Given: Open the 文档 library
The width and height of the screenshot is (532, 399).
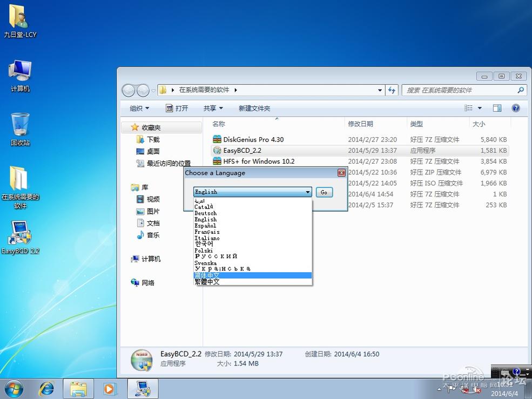Looking at the screenshot, I should point(149,223).
